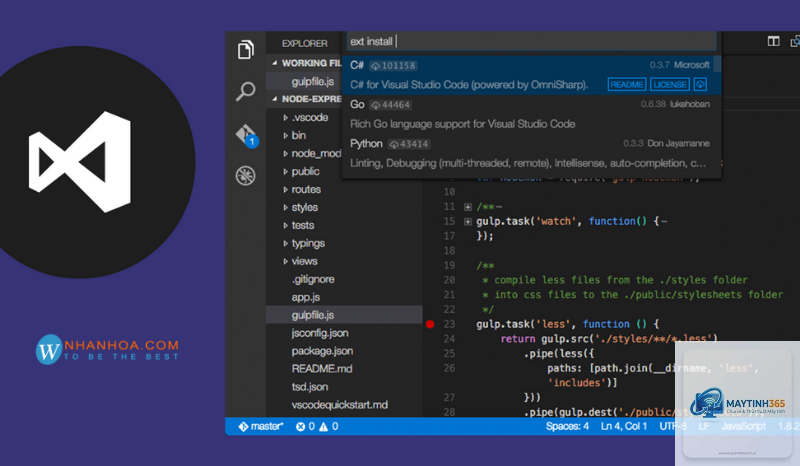Click the master git branch icon

(243, 427)
